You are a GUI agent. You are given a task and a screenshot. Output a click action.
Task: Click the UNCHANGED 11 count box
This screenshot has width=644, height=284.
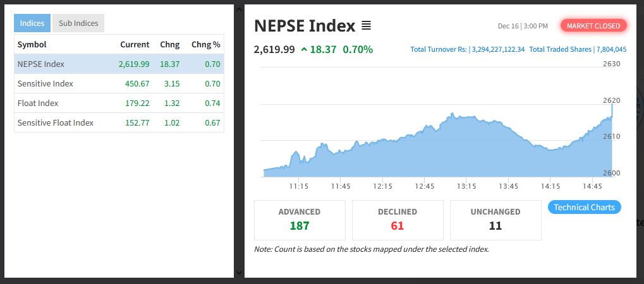495,220
